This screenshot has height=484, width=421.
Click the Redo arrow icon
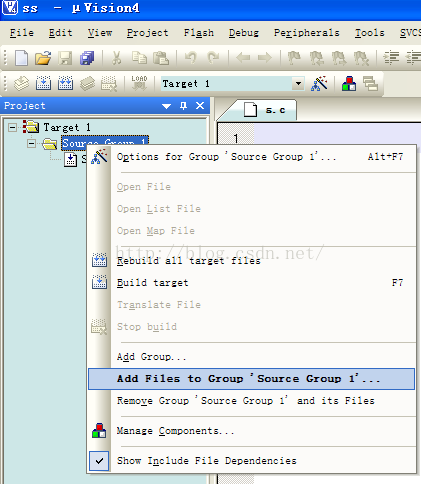[213, 58]
